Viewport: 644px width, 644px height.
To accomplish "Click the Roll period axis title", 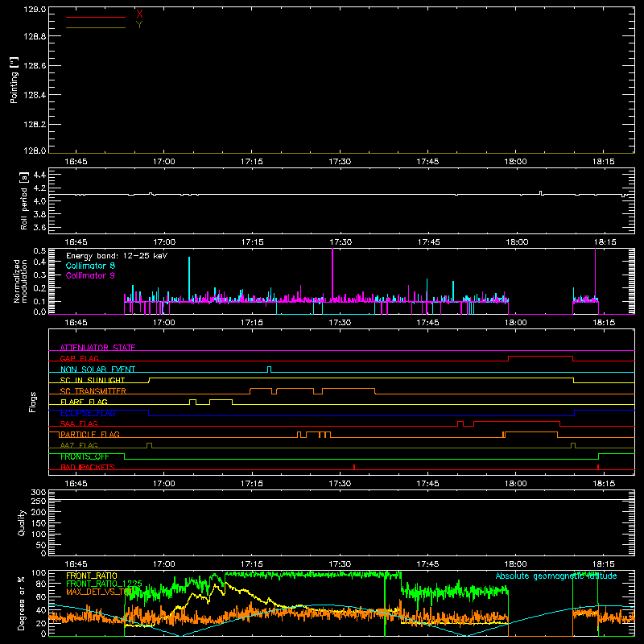I will click(x=24, y=200).
